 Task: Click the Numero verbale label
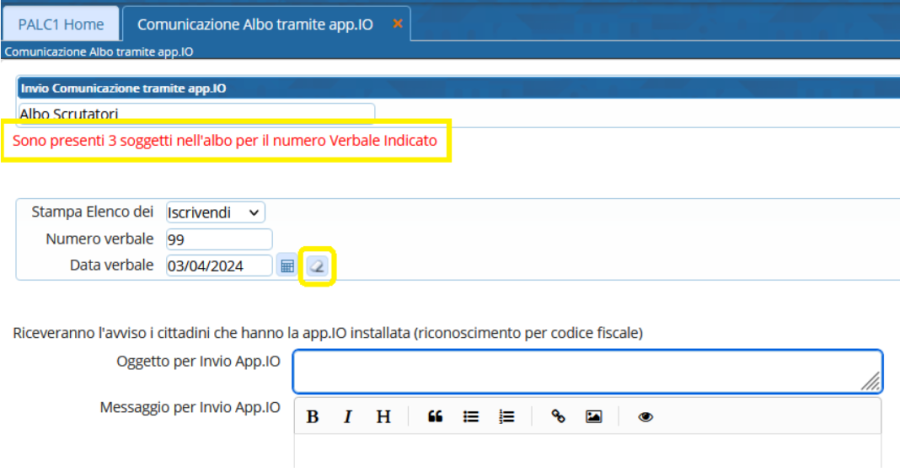pyautogui.click(x=100, y=239)
